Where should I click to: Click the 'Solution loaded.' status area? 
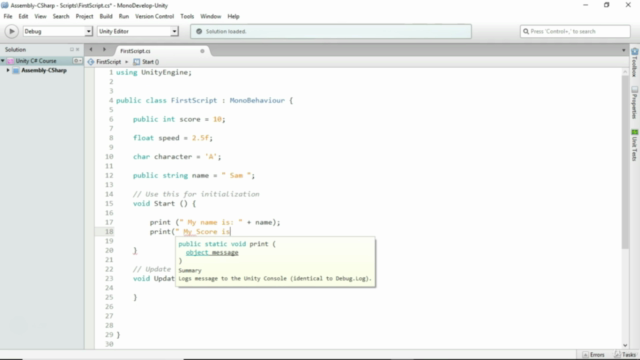point(331,31)
